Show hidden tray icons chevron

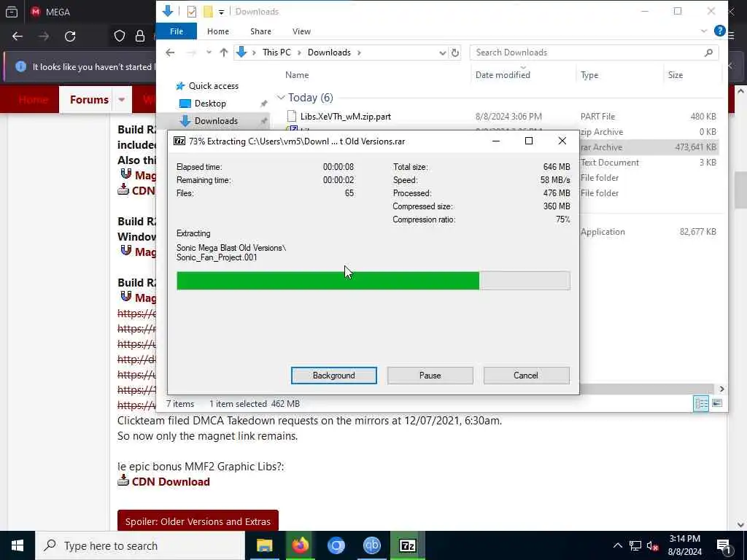(617, 545)
